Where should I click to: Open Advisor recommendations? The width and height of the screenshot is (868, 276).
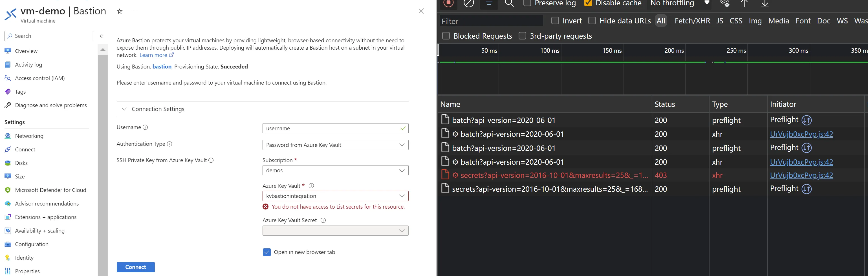click(47, 203)
